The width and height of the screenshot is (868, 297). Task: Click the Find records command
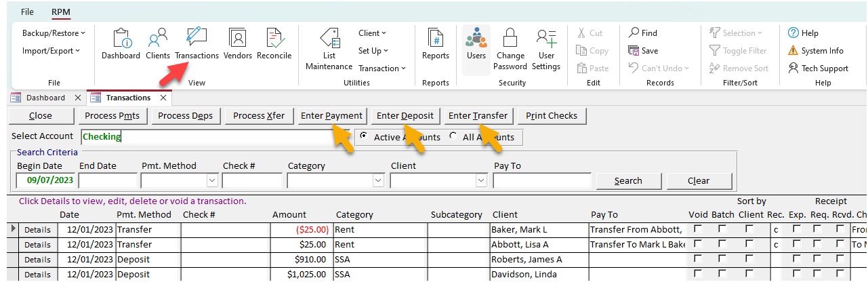coord(642,33)
